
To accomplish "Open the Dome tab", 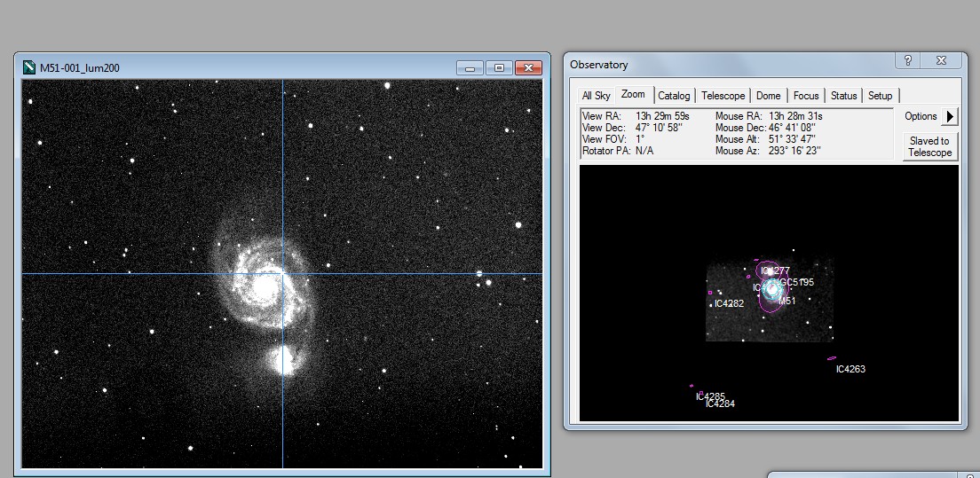I will [768, 96].
